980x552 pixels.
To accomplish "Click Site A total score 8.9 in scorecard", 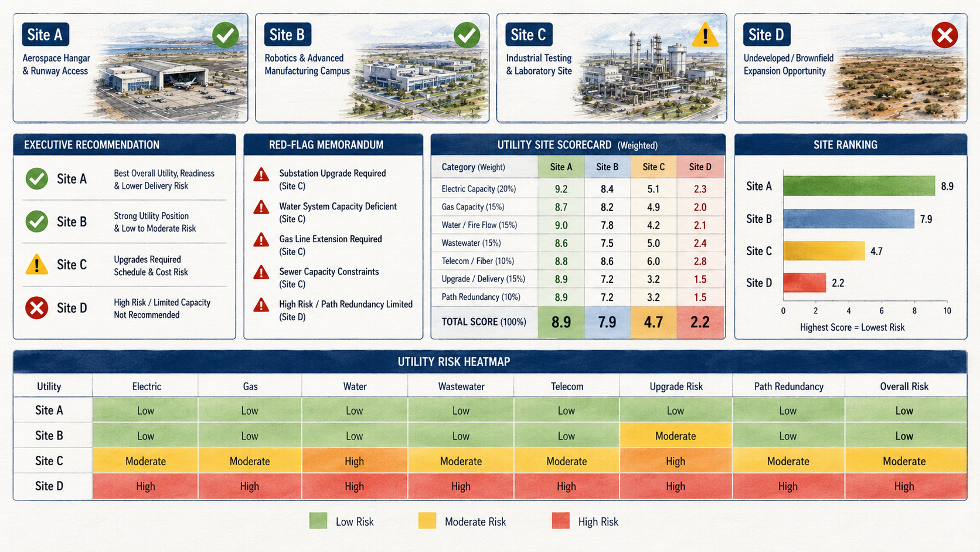I will [561, 322].
